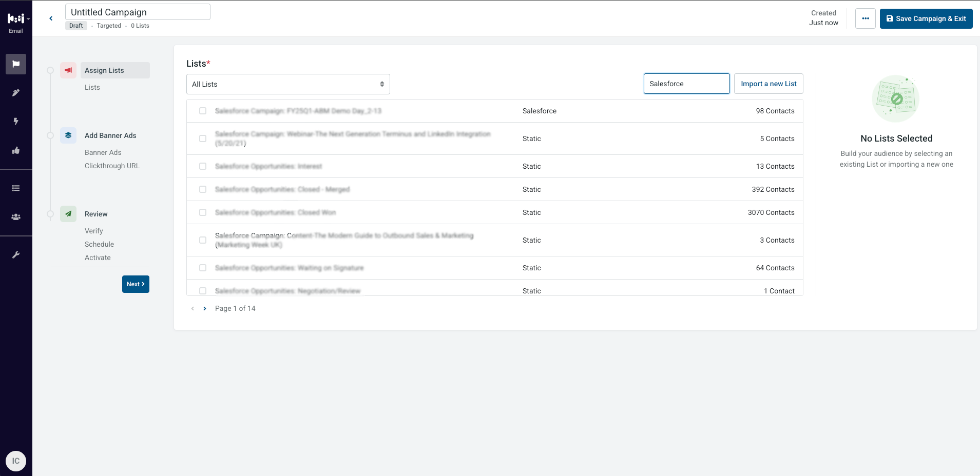
Task: Open the Clickthrough URL sub-step
Action: pyautogui.click(x=112, y=166)
